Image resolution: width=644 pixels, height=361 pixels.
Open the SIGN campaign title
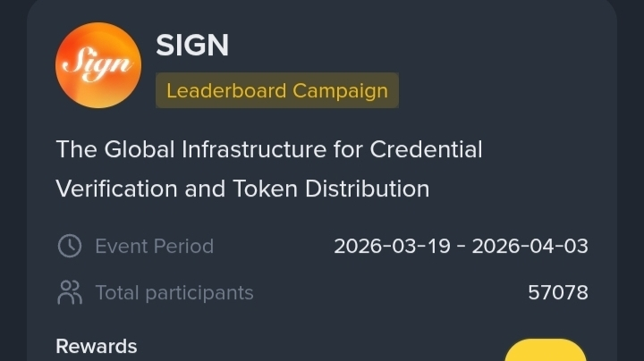click(192, 45)
